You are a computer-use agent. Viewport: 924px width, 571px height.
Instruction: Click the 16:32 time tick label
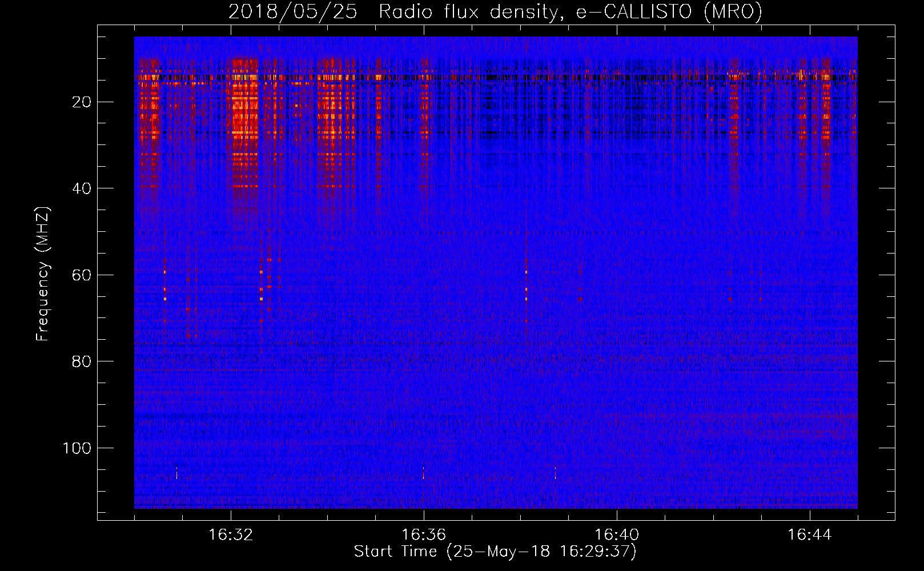click(231, 535)
